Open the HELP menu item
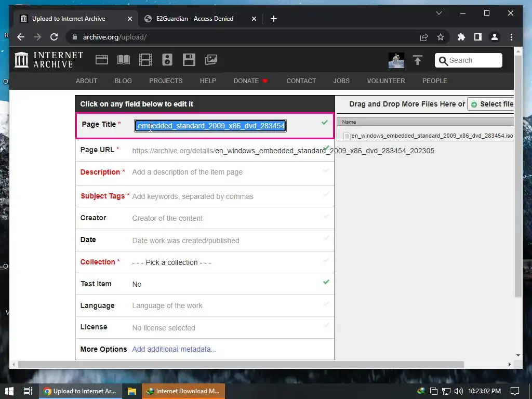 [x=208, y=81]
